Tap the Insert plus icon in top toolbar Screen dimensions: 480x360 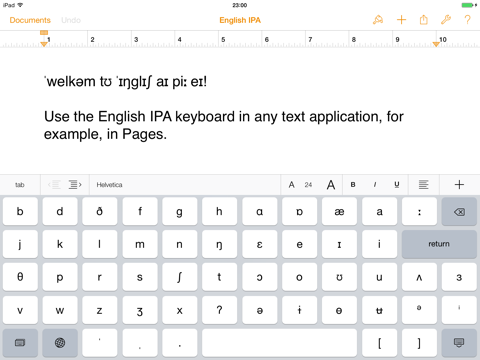(x=401, y=20)
